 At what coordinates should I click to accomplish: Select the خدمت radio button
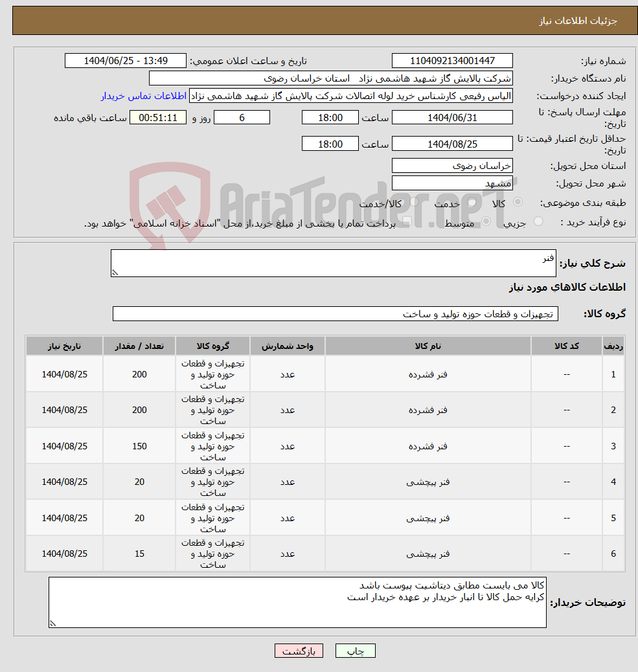(x=472, y=202)
